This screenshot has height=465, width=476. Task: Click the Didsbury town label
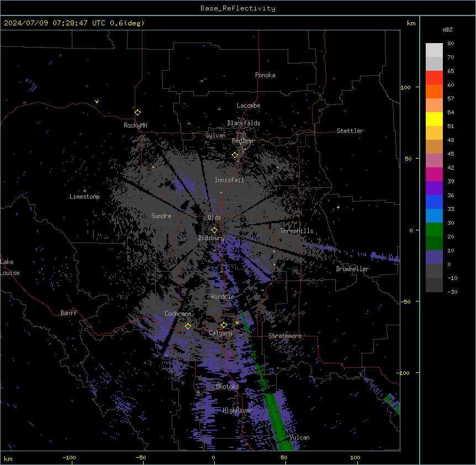pyautogui.click(x=211, y=238)
